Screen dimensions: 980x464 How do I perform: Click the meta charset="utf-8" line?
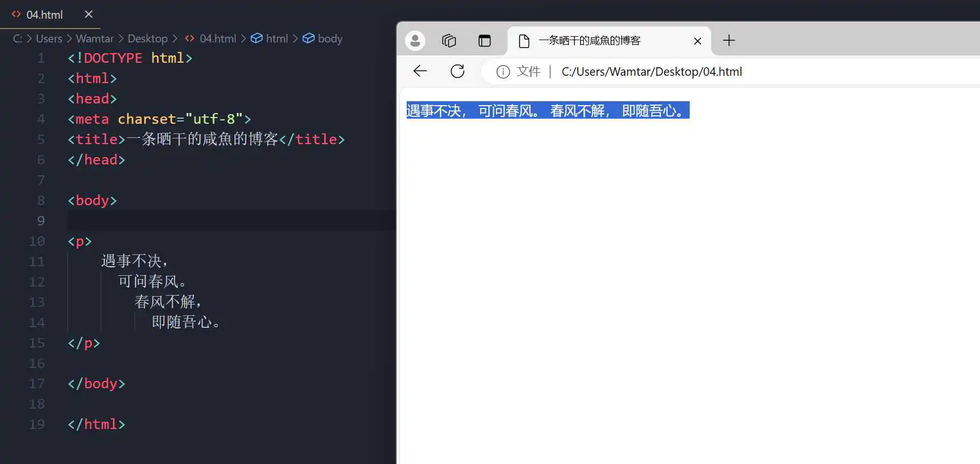point(159,119)
